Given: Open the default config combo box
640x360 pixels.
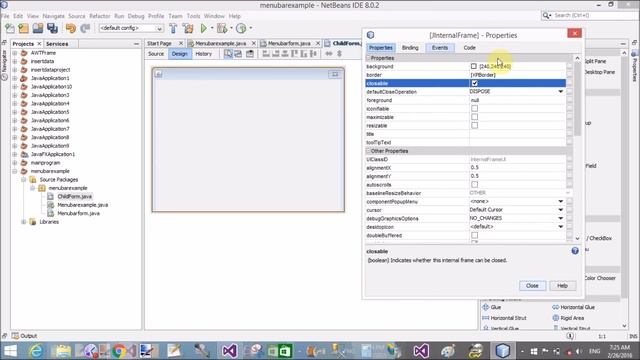Looking at the screenshot, I should pyautogui.click(x=131, y=28).
